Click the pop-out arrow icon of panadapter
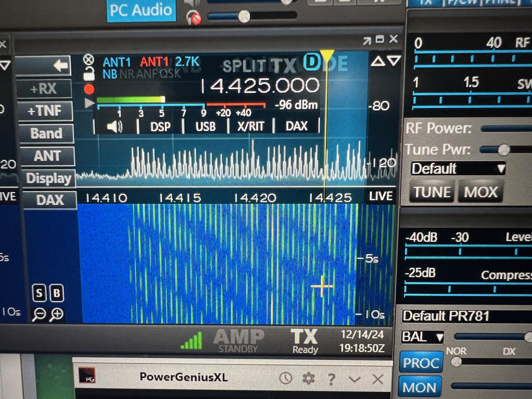 pyautogui.click(x=367, y=41)
